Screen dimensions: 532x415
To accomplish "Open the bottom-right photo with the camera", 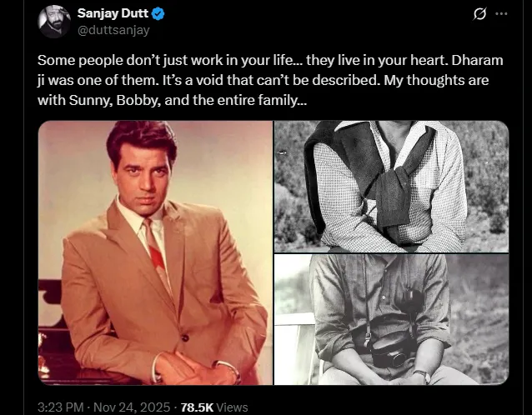I will [x=391, y=319].
